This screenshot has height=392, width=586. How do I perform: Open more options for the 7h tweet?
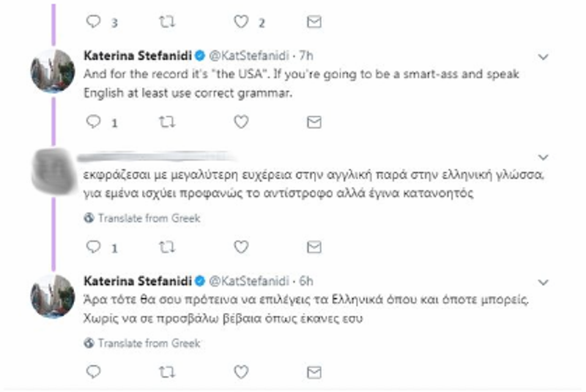(x=543, y=56)
